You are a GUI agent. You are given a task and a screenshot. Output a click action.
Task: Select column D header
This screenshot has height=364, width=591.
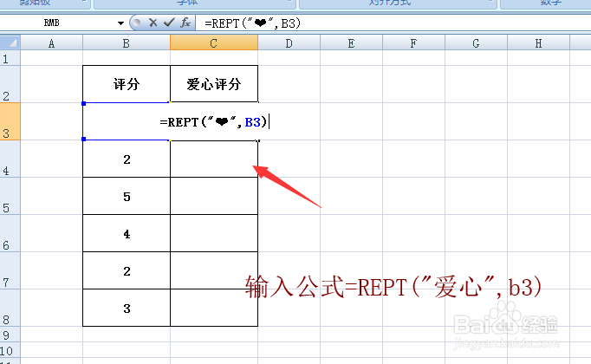point(289,43)
